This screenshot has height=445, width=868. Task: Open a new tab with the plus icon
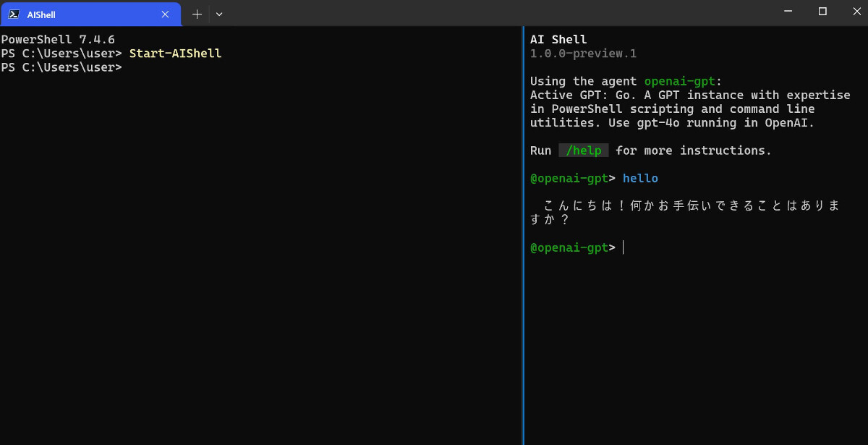pyautogui.click(x=197, y=14)
